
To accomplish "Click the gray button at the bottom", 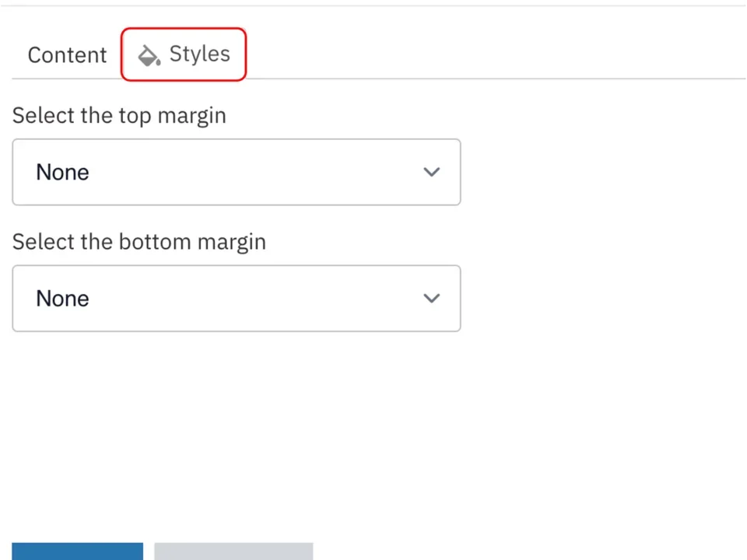I will [233, 551].
